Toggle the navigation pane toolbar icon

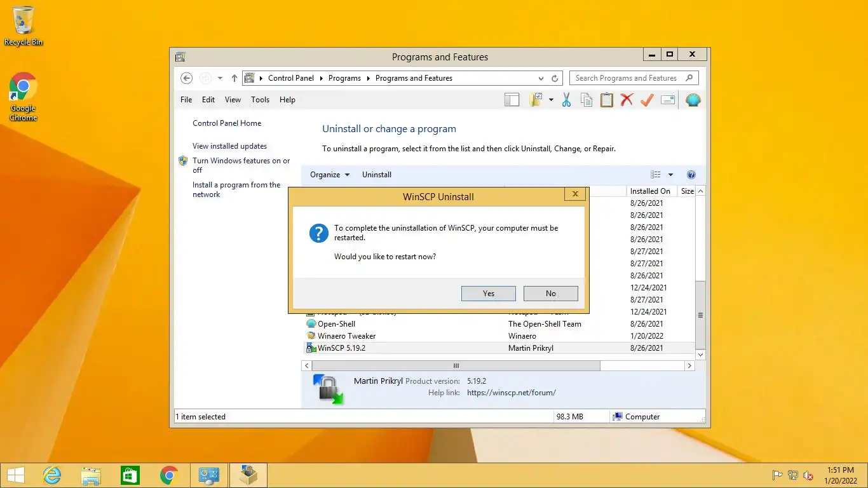point(512,100)
